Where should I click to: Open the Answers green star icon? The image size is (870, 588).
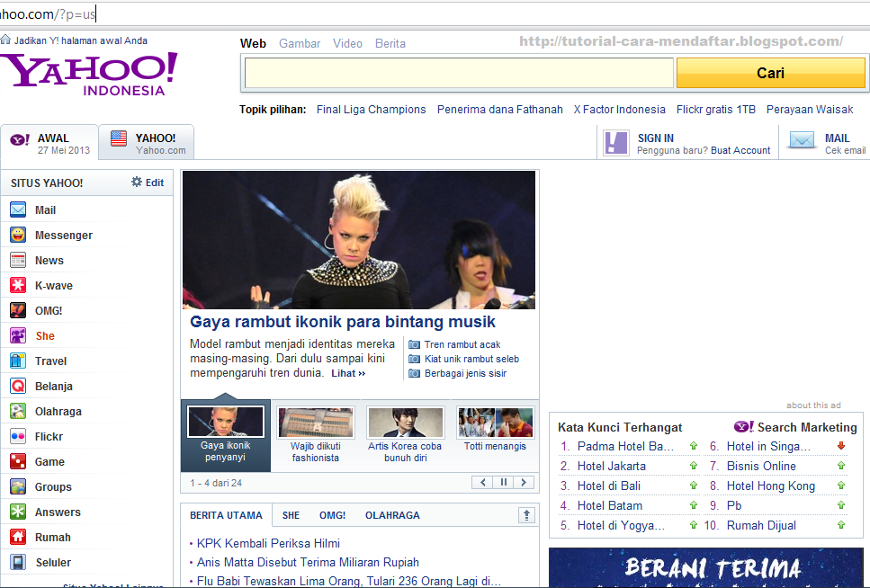pos(18,512)
